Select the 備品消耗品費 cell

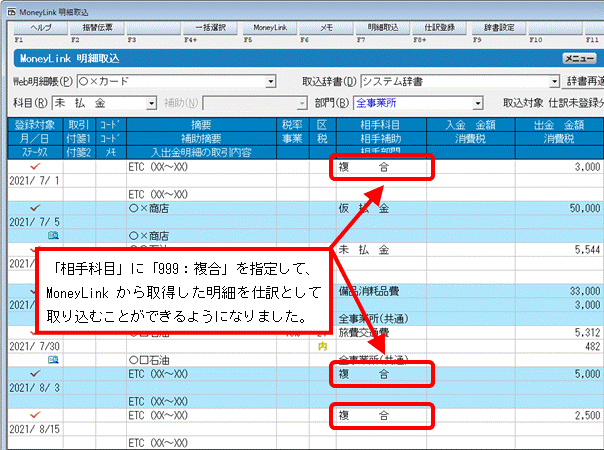point(381,291)
